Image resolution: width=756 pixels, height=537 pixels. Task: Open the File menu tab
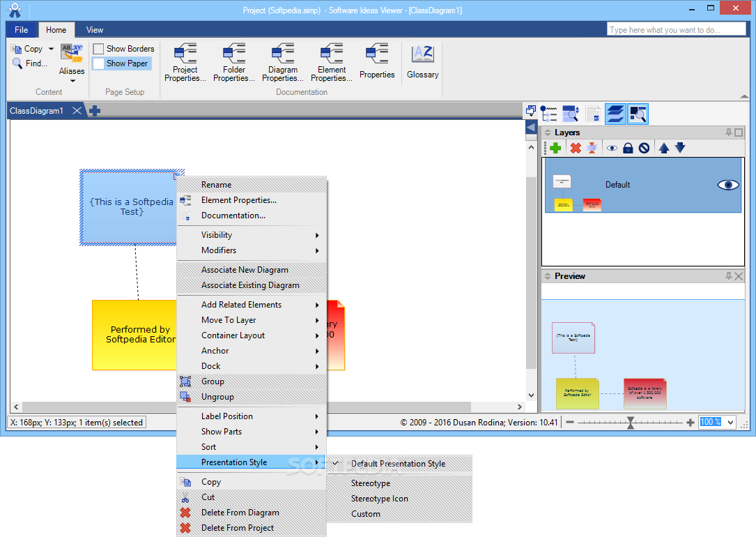[21, 29]
